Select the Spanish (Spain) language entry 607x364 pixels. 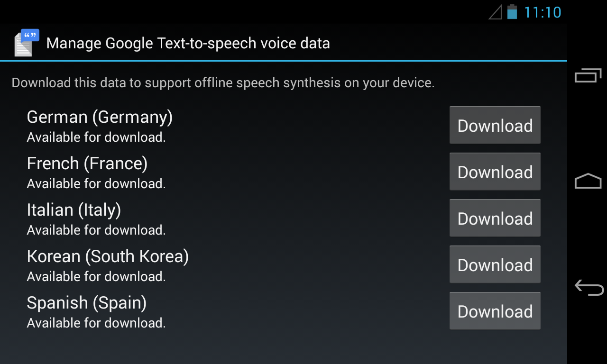point(87,303)
